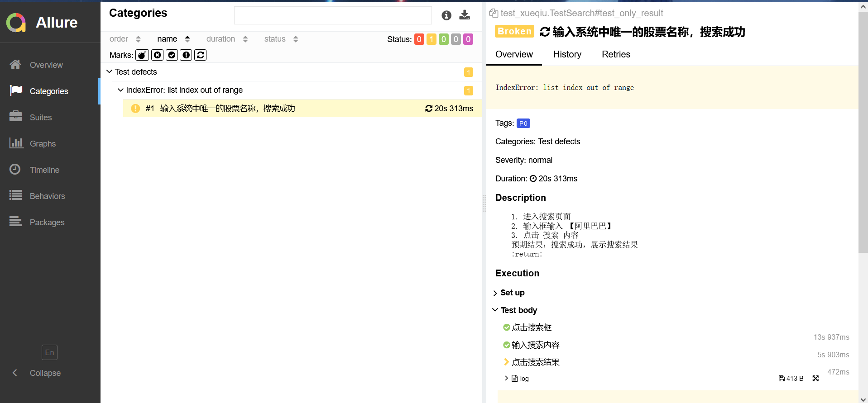Switch to the Retries tab
This screenshot has width=868, height=403.
point(616,54)
